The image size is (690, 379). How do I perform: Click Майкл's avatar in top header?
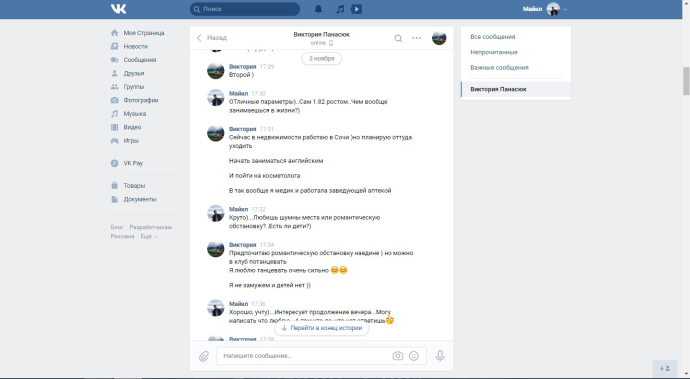[x=553, y=9]
